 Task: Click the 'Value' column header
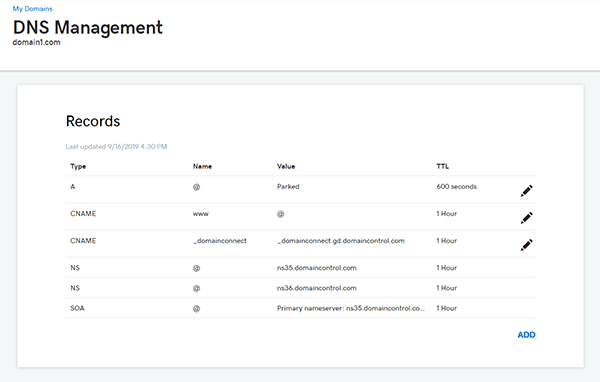(286, 167)
